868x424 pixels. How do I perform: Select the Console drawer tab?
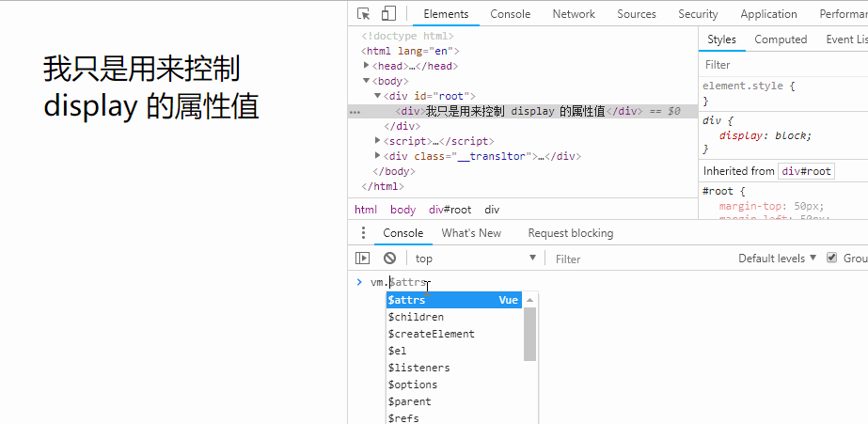[403, 233]
